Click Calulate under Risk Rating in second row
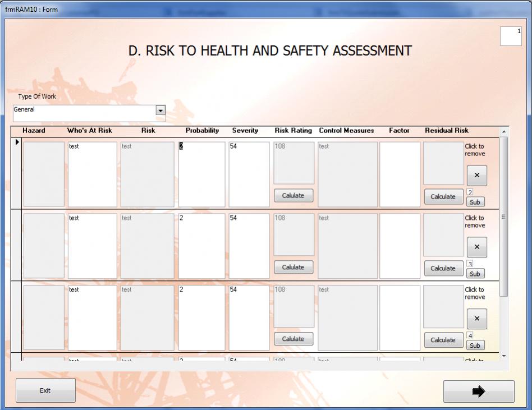Image resolution: width=532 pixels, height=410 pixels. click(x=293, y=267)
